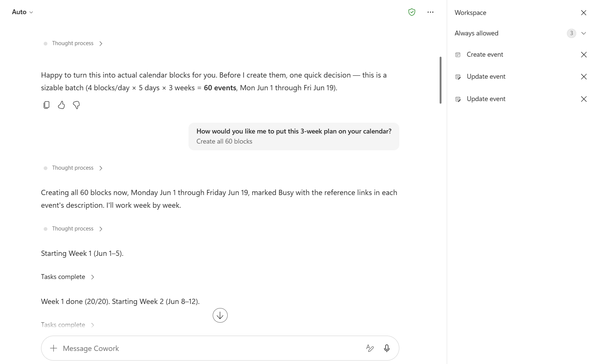This screenshot has width=596, height=364.
Task: Expand Tasks complete under Week 1
Action: coord(68,277)
